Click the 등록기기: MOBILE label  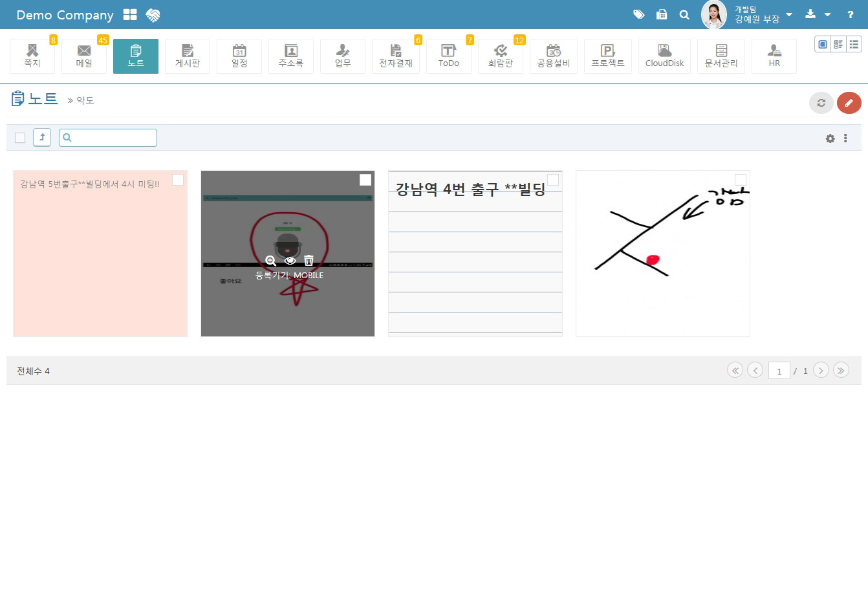point(289,276)
